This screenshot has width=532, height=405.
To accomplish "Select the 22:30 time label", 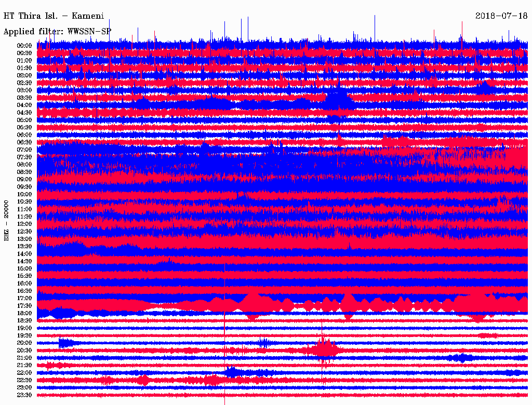I will 24,380.
